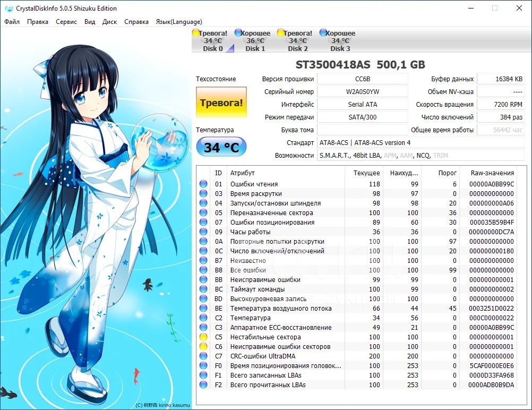The image size is (532, 410).
Task: Click status icon for Температура воздушного потока
Action: tap(203, 308)
